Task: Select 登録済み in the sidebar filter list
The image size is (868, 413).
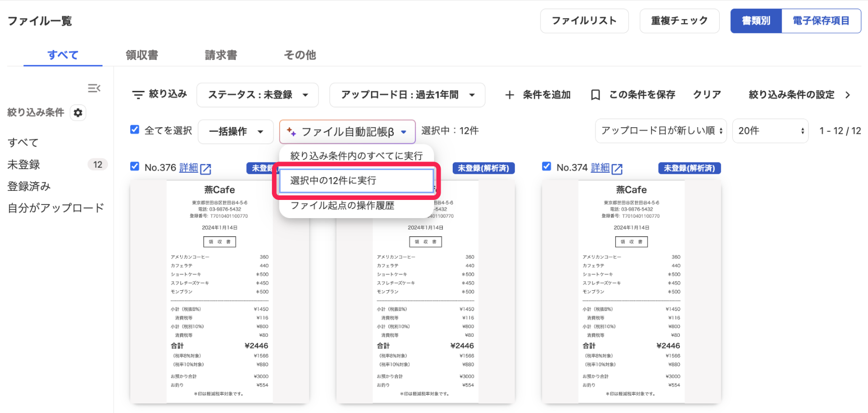Action: [x=29, y=186]
